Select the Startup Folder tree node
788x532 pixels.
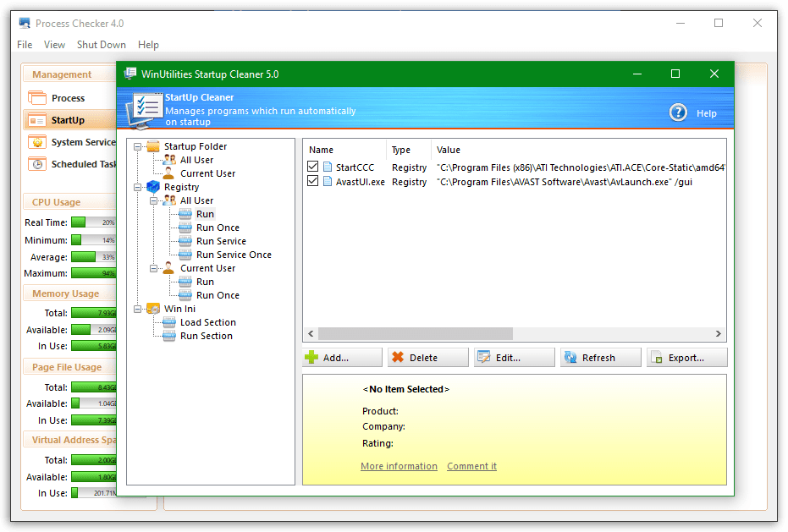[195, 146]
